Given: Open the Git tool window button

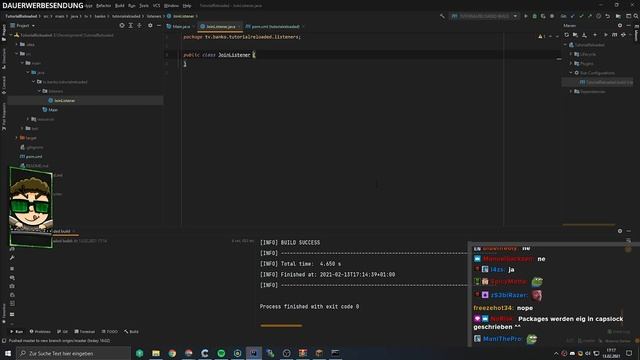Looking at the screenshot, I should pyautogui.click(x=63, y=331).
